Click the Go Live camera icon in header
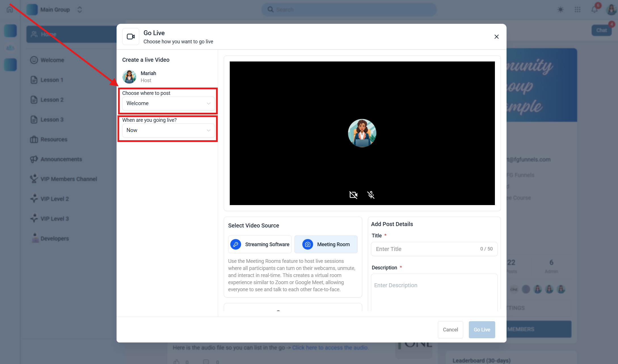This screenshot has width=618, height=364. 130,37
